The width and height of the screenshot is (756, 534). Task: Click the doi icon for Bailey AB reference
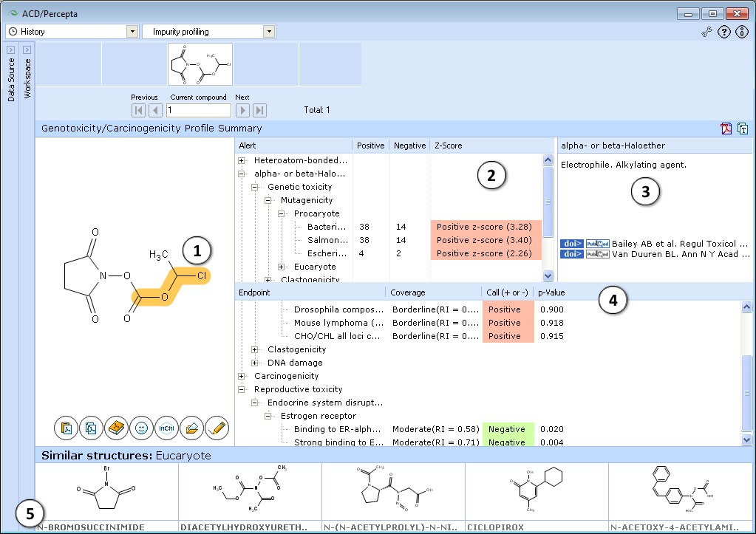coord(572,244)
